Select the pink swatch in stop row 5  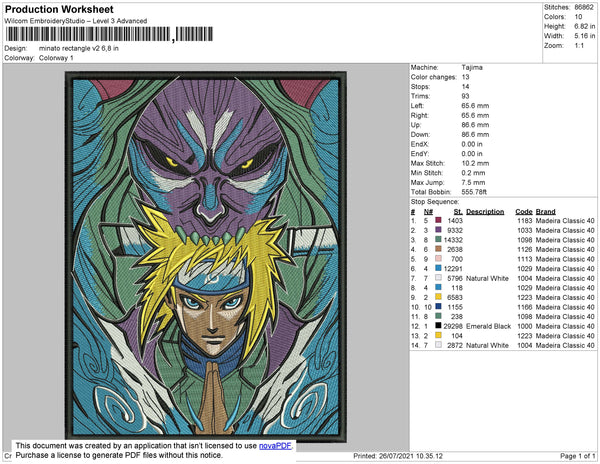(438, 259)
